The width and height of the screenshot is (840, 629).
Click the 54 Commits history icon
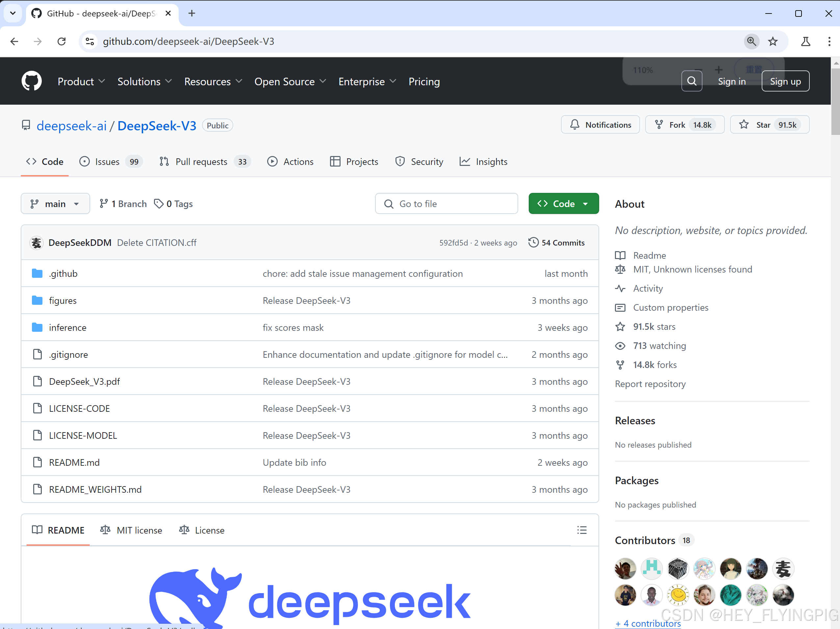point(533,242)
